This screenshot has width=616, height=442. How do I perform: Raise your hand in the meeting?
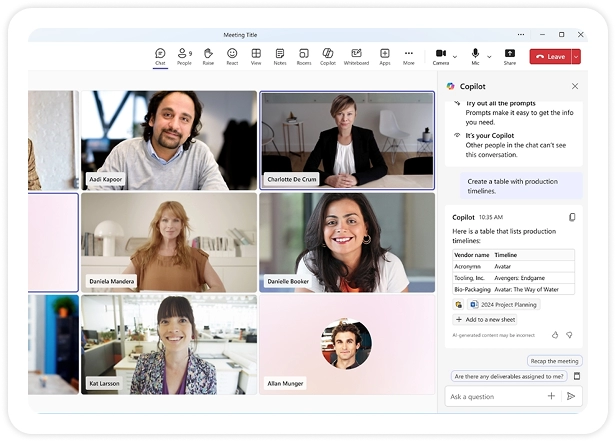point(208,56)
